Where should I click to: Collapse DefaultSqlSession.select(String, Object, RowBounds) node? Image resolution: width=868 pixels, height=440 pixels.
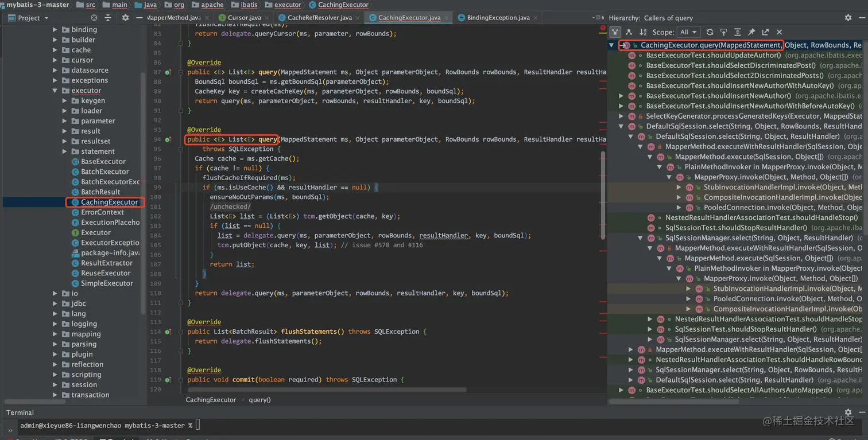[621, 126]
